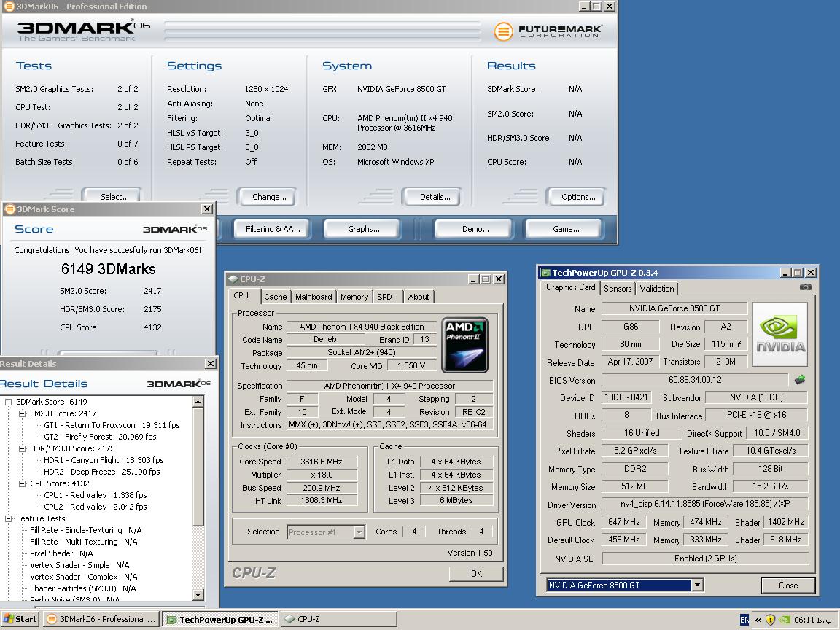840x630 pixels.
Task: Select HDR2 - Deep Freeze row
Action: point(102,472)
